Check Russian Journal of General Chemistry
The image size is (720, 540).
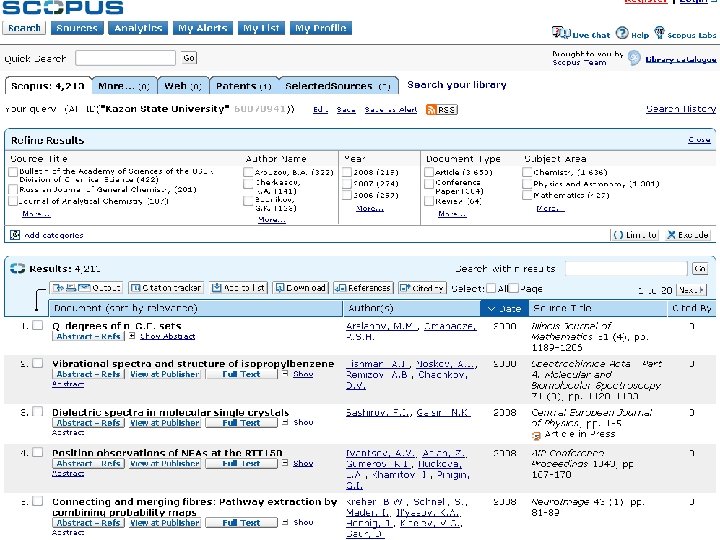coord(13,190)
